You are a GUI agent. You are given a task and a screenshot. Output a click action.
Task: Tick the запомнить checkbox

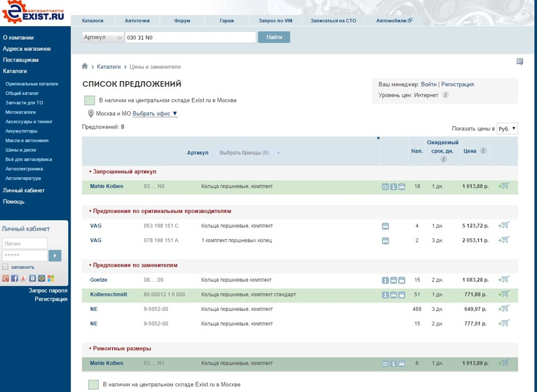point(5,267)
